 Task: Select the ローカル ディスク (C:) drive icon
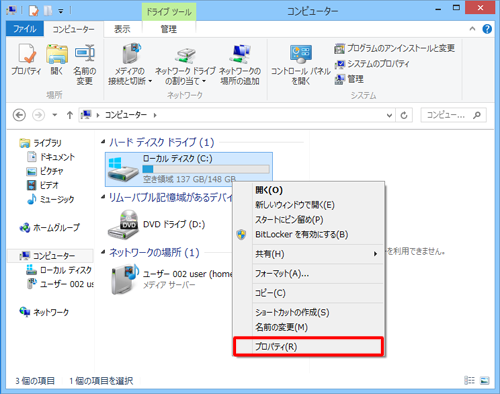pyautogui.click(x=123, y=169)
